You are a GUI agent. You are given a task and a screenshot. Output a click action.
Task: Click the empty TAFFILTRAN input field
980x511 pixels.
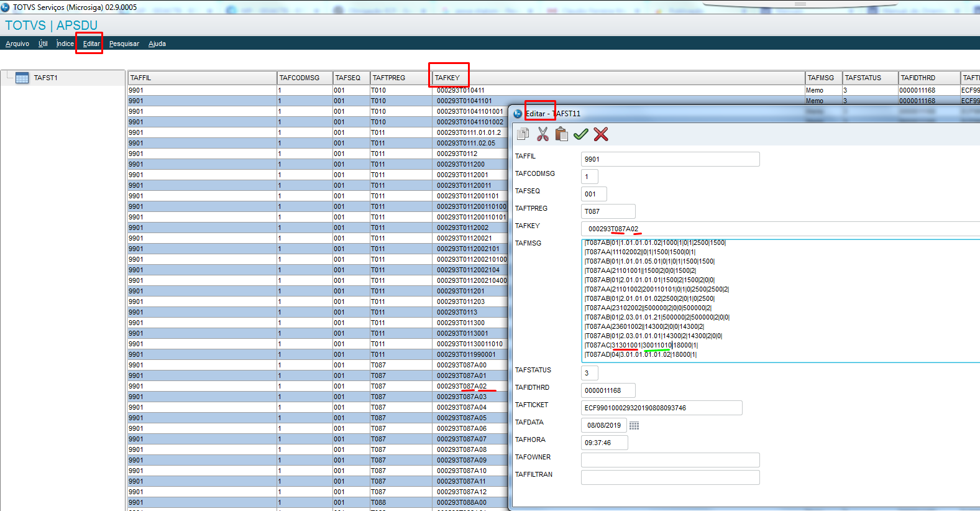tap(670, 477)
